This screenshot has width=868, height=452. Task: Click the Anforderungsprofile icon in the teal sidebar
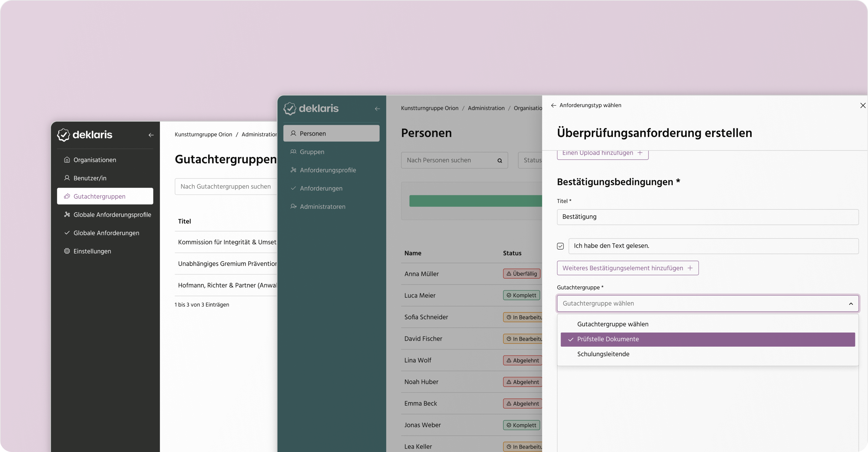(x=293, y=170)
